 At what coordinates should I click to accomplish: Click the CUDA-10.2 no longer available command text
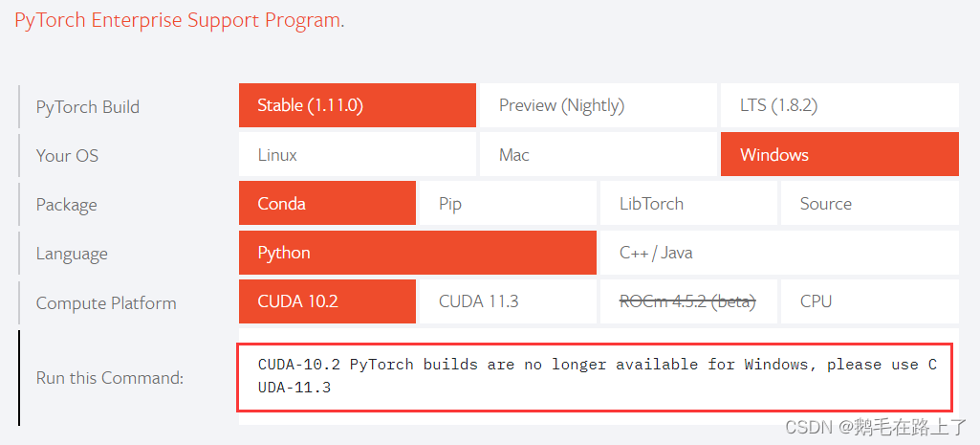pos(597,376)
